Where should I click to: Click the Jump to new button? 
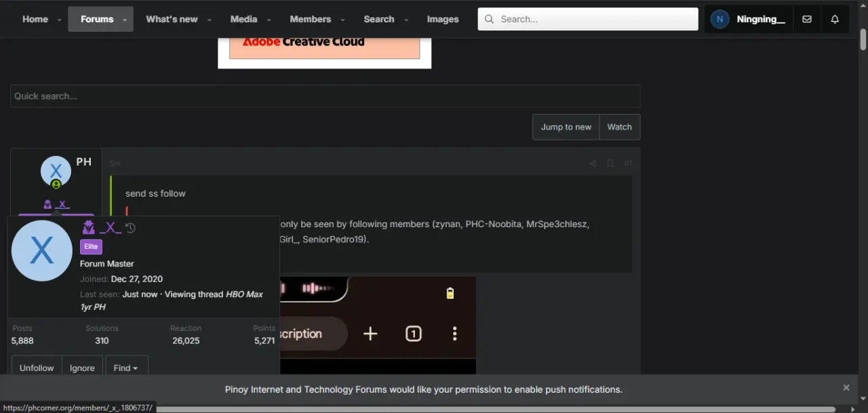pos(566,127)
